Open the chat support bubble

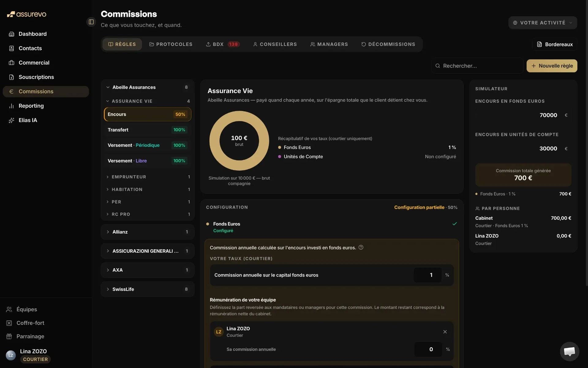[x=570, y=351]
